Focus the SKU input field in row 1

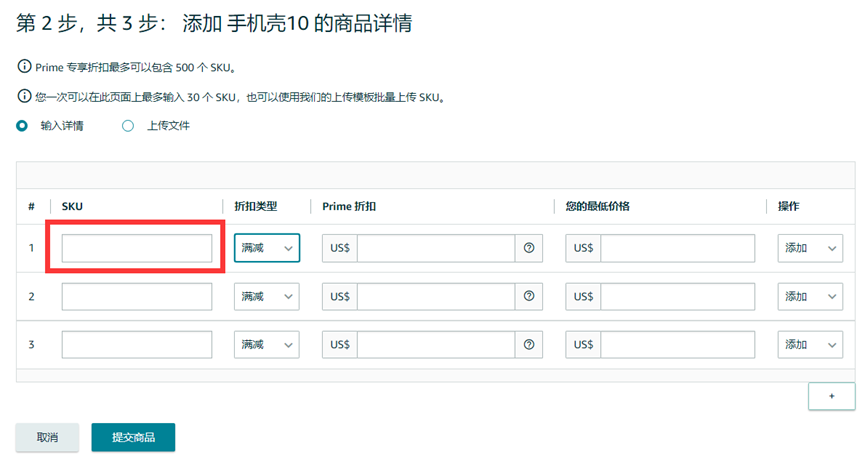(x=137, y=248)
